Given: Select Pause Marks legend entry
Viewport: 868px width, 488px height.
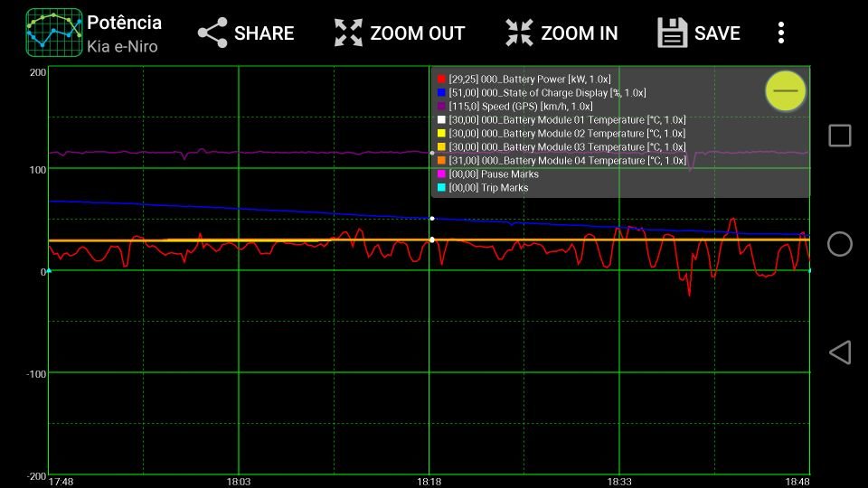Looking at the screenshot, I should point(493,174).
